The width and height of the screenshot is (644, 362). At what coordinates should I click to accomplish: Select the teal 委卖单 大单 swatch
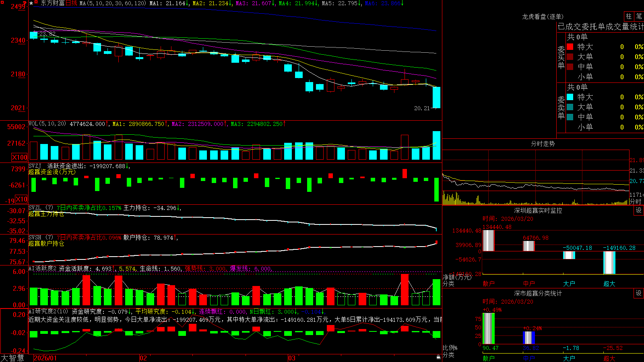(x=570, y=107)
